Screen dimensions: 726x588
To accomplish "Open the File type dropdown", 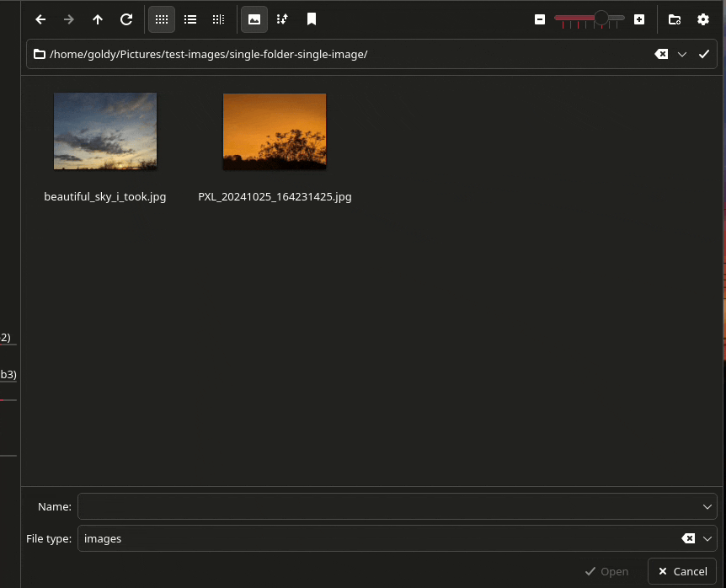I will [706, 538].
